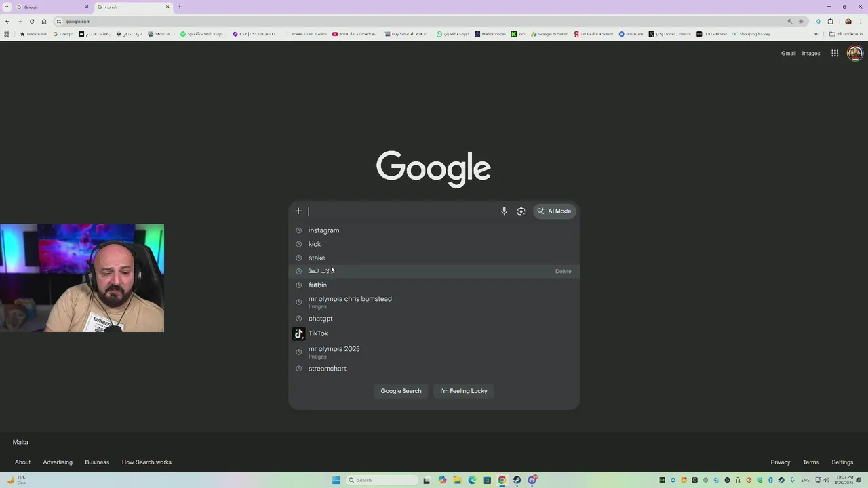Open the Settings footer menu
The image size is (868, 488).
coord(842,462)
